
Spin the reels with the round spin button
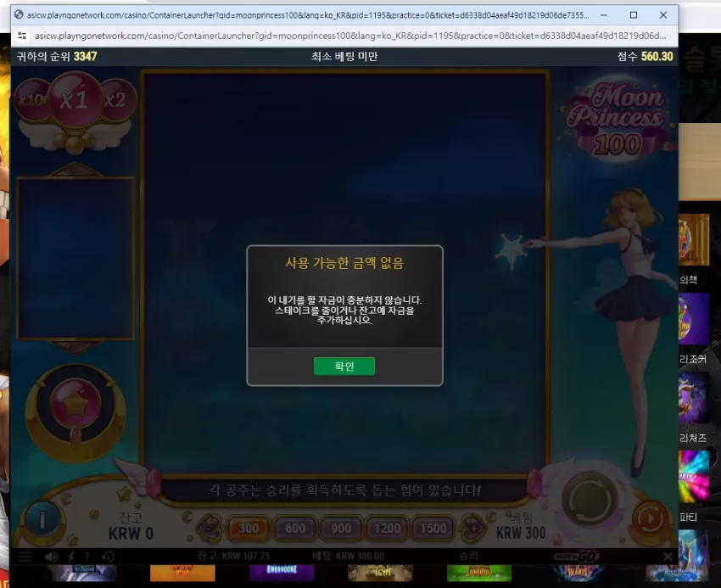[x=590, y=500]
